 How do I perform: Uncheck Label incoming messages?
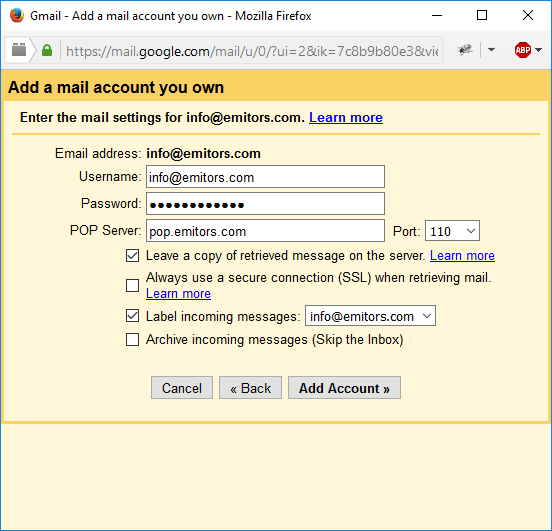pyautogui.click(x=132, y=316)
